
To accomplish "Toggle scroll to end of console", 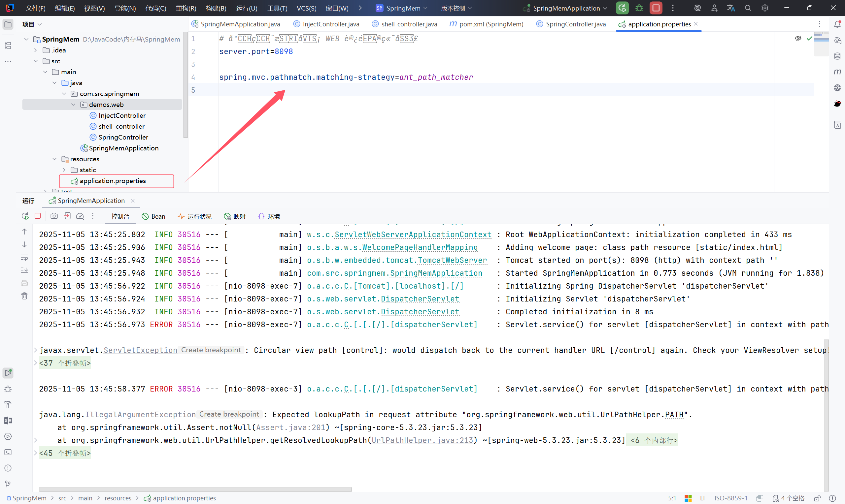I will point(24,270).
